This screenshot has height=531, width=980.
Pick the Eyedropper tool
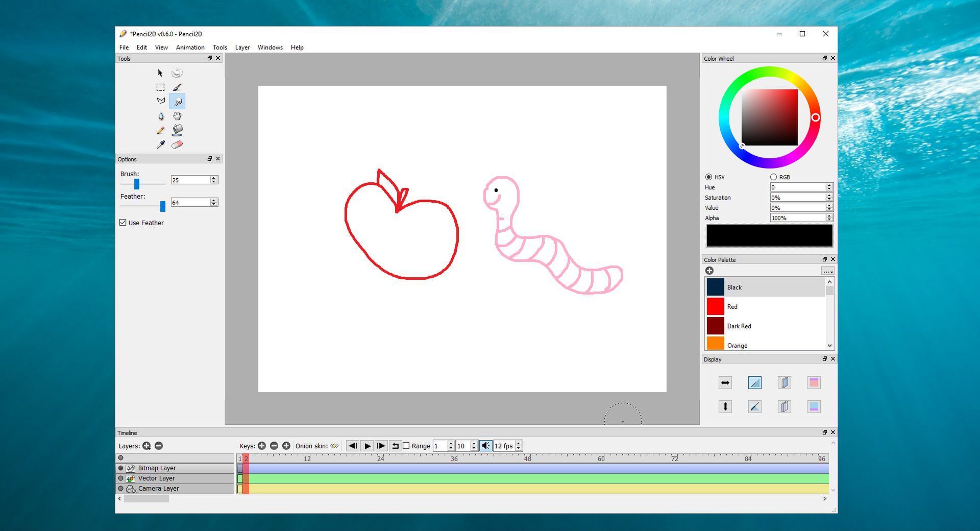[160, 144]
